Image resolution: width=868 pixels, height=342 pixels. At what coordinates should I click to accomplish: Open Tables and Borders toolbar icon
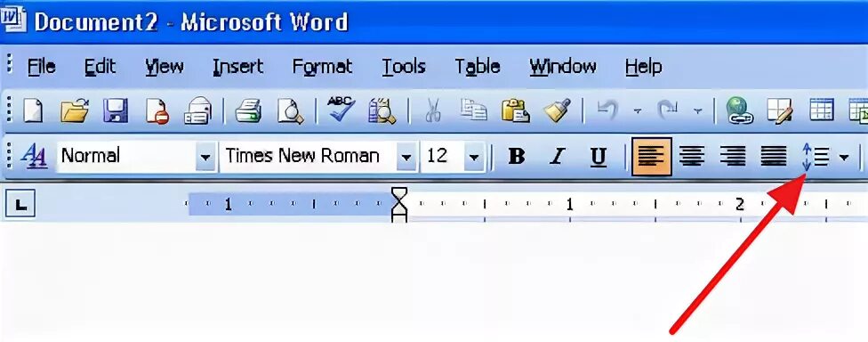780,110
